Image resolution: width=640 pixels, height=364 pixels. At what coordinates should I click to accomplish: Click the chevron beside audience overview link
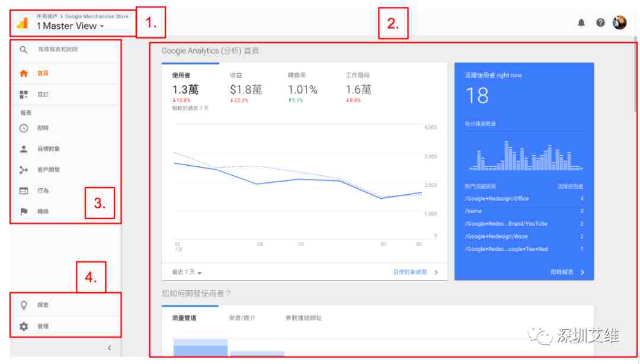pyautogui.click(x=436, y=272)
